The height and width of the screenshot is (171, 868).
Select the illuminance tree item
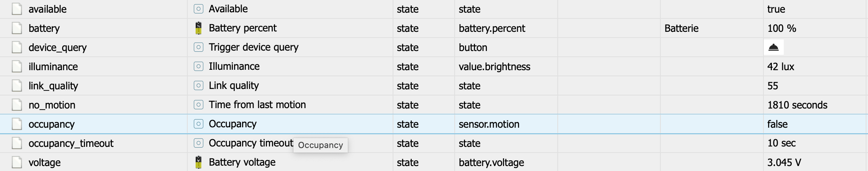click(53, 67)
